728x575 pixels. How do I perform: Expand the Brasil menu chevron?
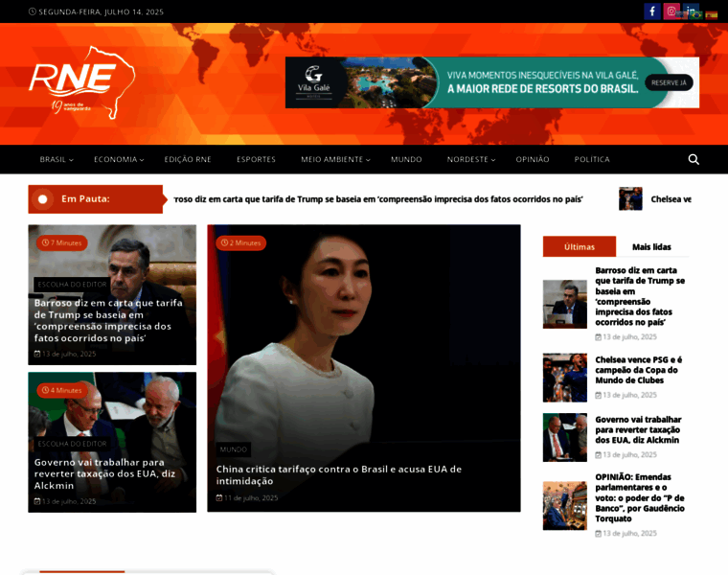71,160
